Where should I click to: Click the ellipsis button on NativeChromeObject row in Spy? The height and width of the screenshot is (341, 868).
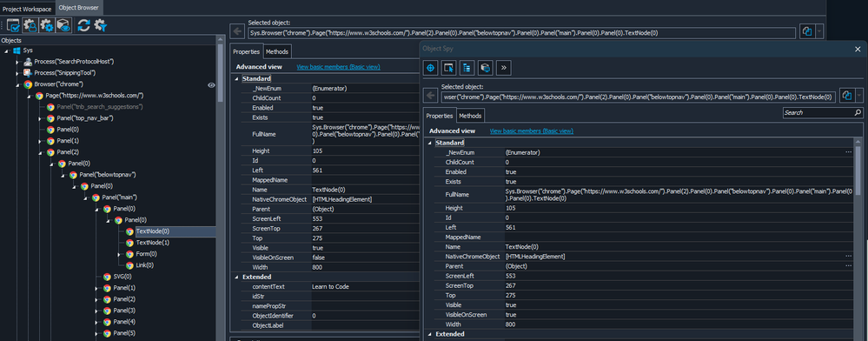coord(848,256)
